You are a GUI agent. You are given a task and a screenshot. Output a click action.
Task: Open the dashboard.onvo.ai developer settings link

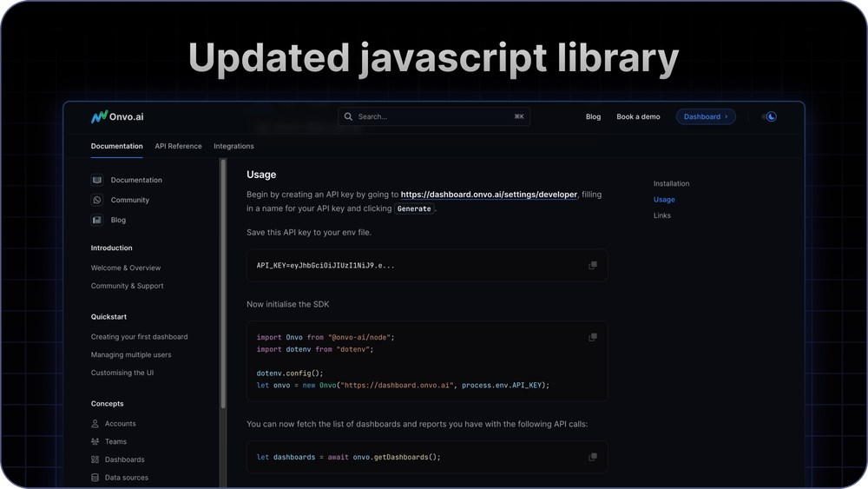pyautogui.click(x=489, y=195)
